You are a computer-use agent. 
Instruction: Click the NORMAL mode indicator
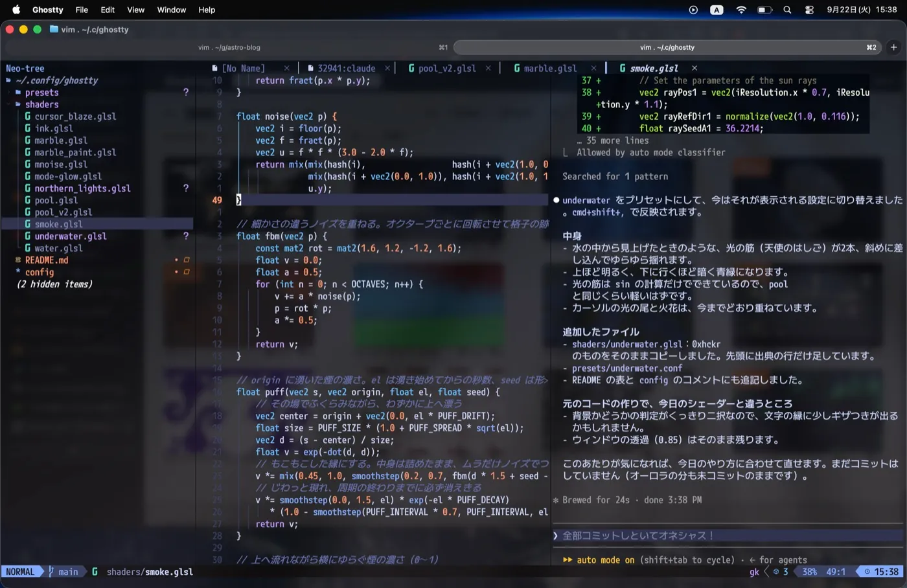(20, 572)
